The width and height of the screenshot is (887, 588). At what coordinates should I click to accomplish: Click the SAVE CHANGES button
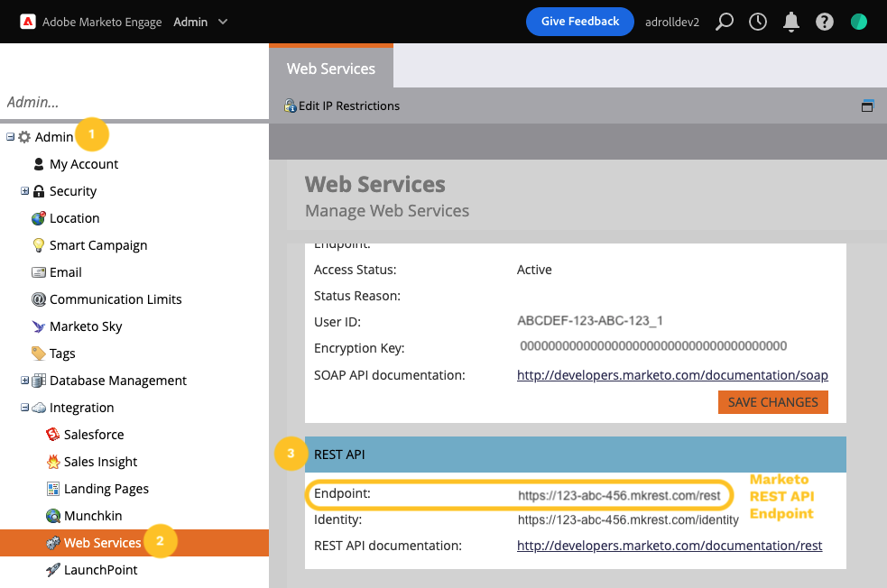click(x=772, y=402)
